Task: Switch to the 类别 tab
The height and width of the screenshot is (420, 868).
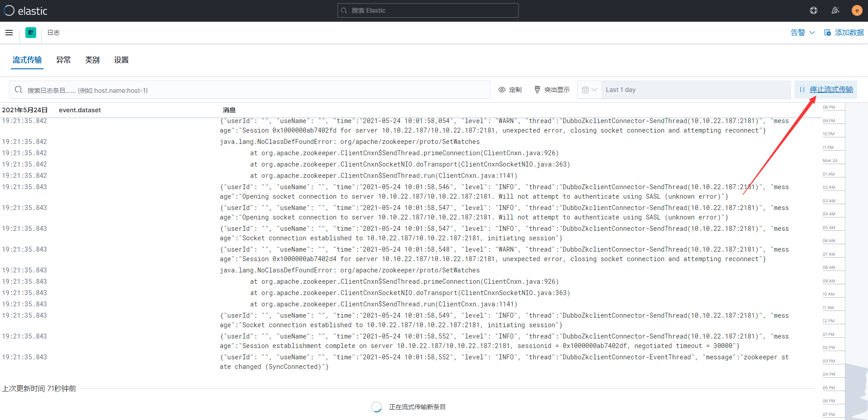Action: click(92, 60)
